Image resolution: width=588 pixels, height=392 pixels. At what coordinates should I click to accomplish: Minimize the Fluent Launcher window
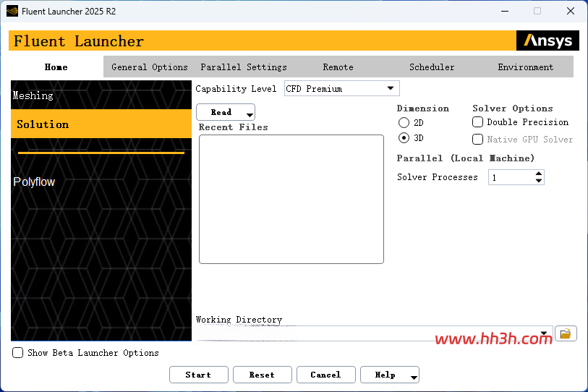[x=505, y=12]
